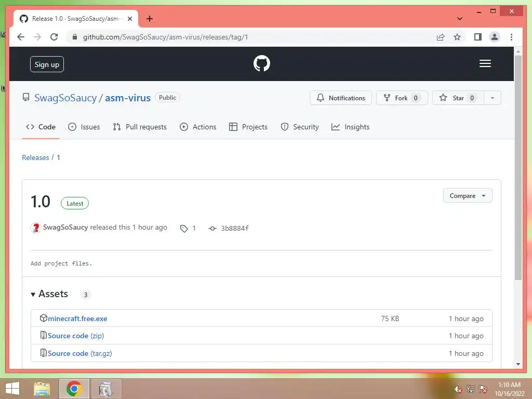Screen dimensions: 532x399
Task: Click the release title 1.0
Action: coord(41,202)
